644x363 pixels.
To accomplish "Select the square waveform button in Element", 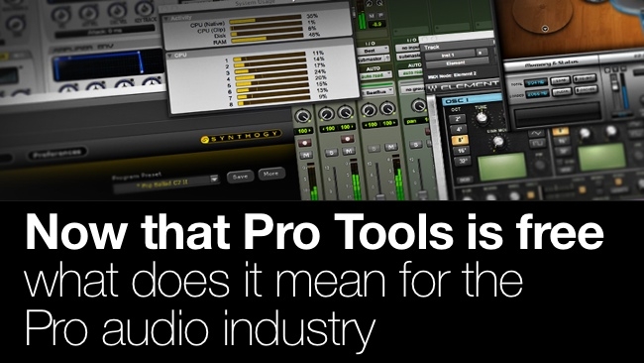I will point(537,144).
